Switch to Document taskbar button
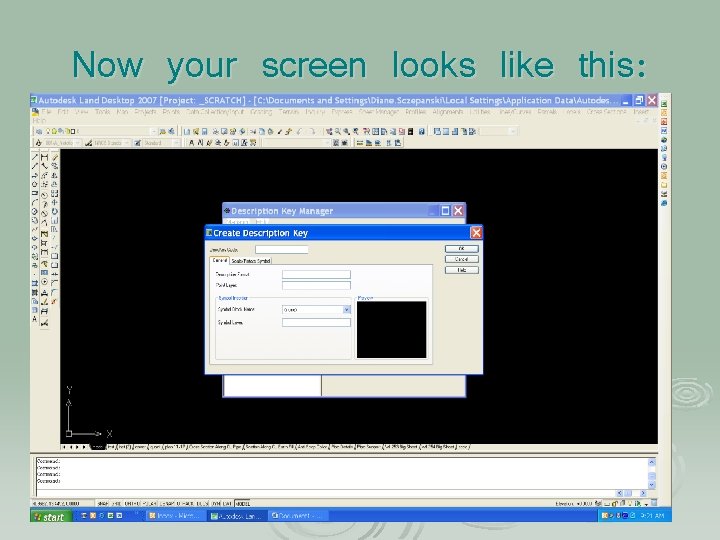Viewport: 720px width, 540px height. [x=298, y=516]
